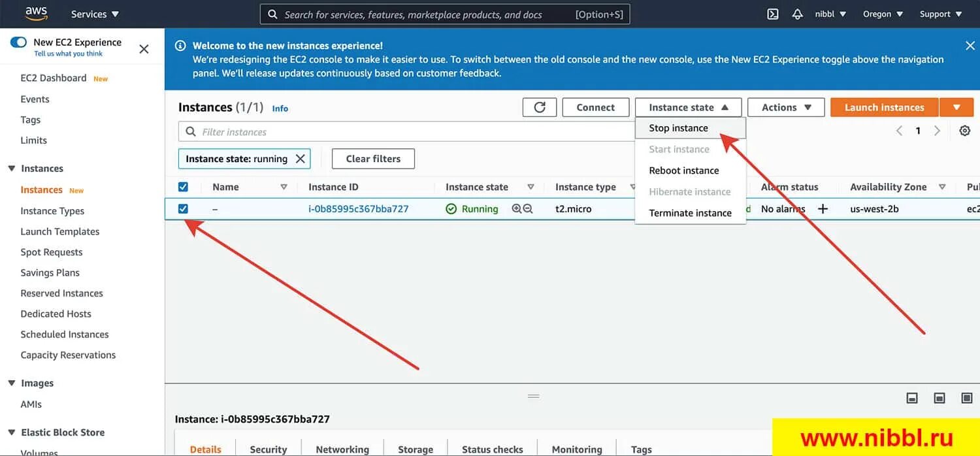This screenshot has width=980, height=456.
Task: Go to the previous page arrow
Action: tap(899, 131)
